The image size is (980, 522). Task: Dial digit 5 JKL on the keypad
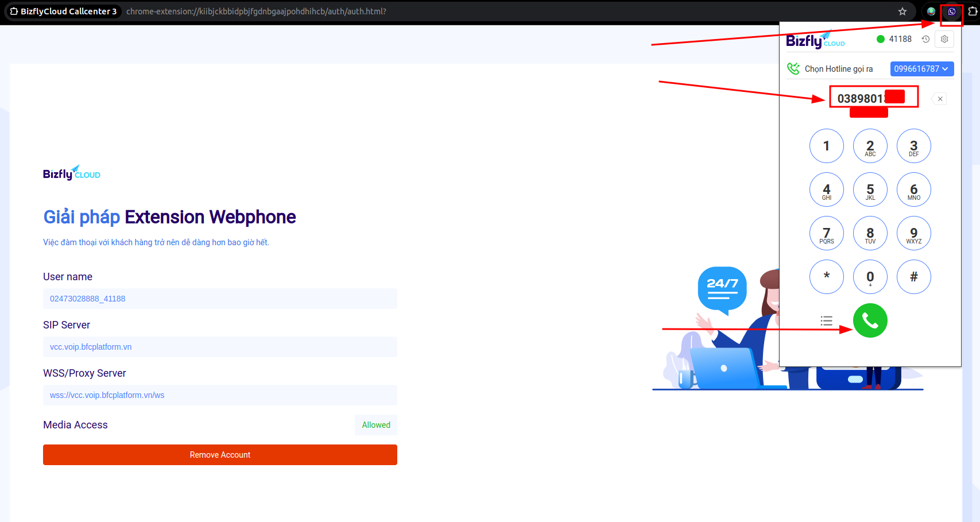[870, 190]
